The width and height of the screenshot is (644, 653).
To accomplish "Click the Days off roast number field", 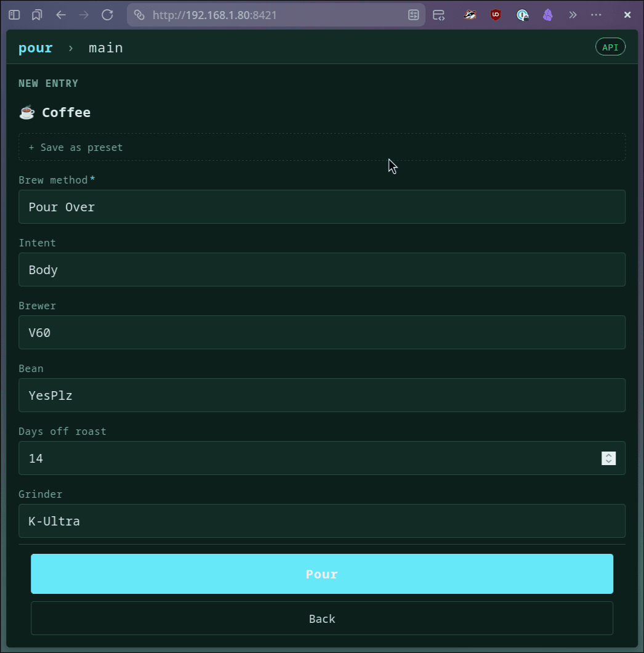I will pos(322,458).
